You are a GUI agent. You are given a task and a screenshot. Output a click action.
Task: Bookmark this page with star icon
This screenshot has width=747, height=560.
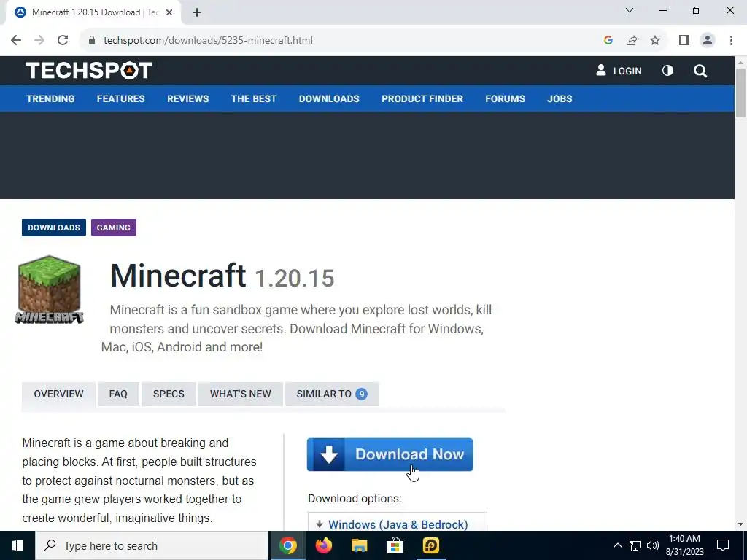coord(655,41)
